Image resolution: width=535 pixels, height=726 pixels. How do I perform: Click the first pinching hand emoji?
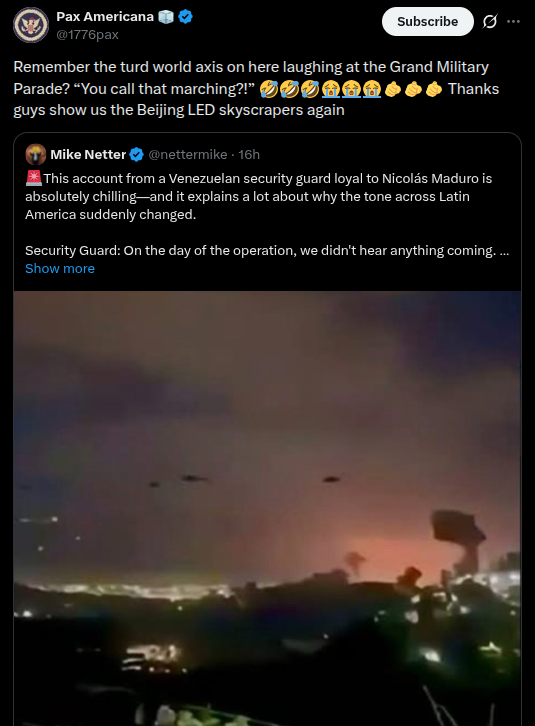[393, 89]
